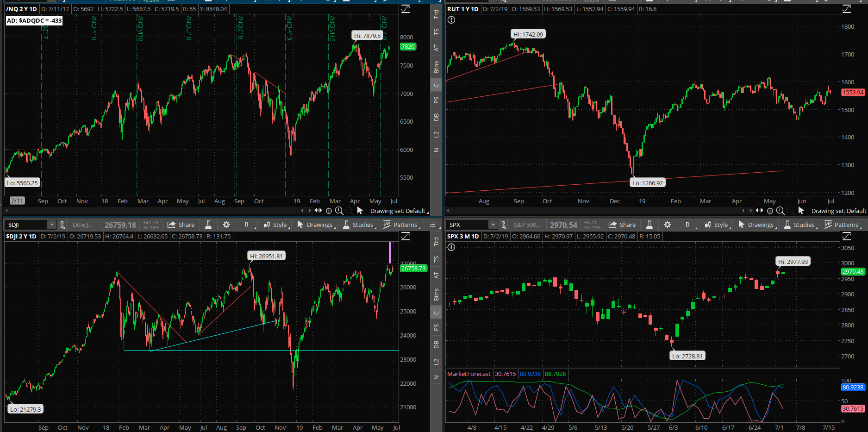Image resolution: width=868 pixels, height=432 pixels.
Task: Click the AD: $ADQDC = -433 label
Action: pyautogui.click(x=34, y=20)
